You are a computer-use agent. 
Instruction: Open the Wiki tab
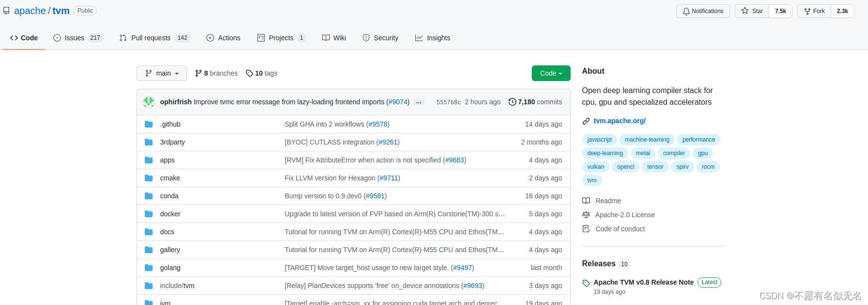tap(334, 38)
